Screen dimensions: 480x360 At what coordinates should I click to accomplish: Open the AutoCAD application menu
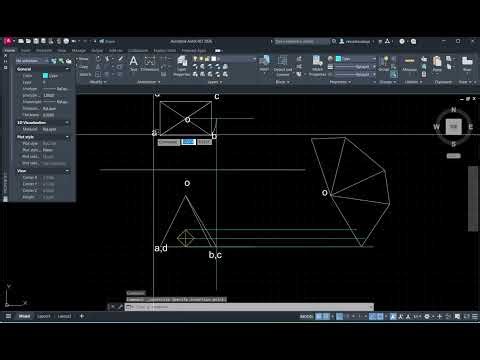pos(8,41)
